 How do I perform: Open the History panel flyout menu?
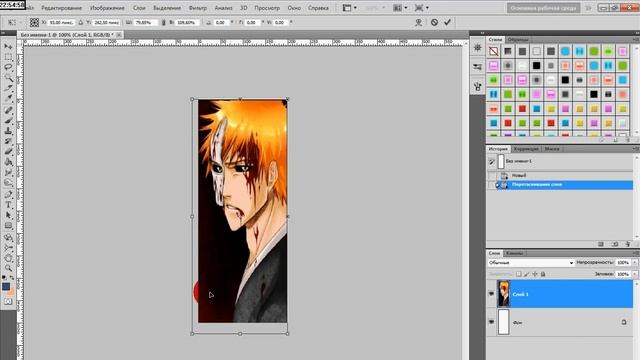coord(636,149)
